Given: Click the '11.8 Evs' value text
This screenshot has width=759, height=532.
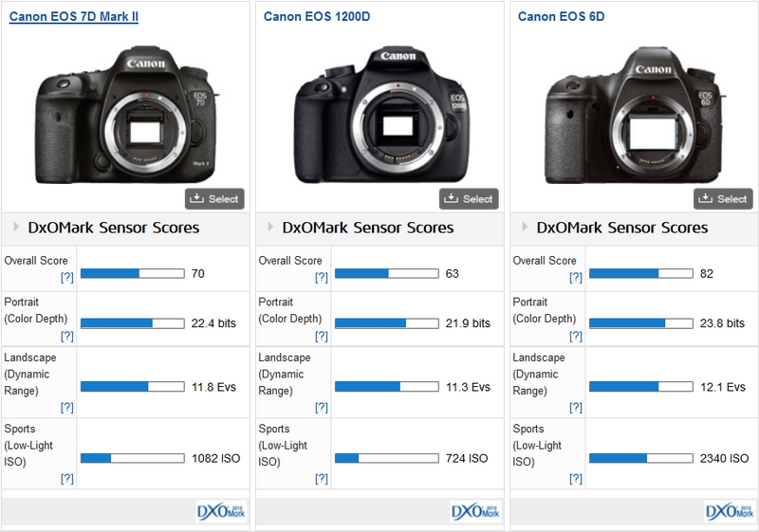Looking at the screenshot, I should coord(213,387).
